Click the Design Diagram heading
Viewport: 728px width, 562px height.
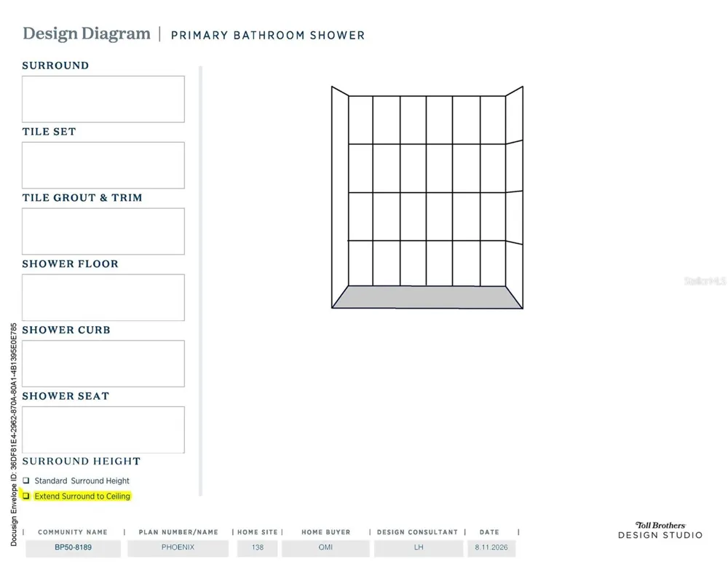tap(87, 34)
